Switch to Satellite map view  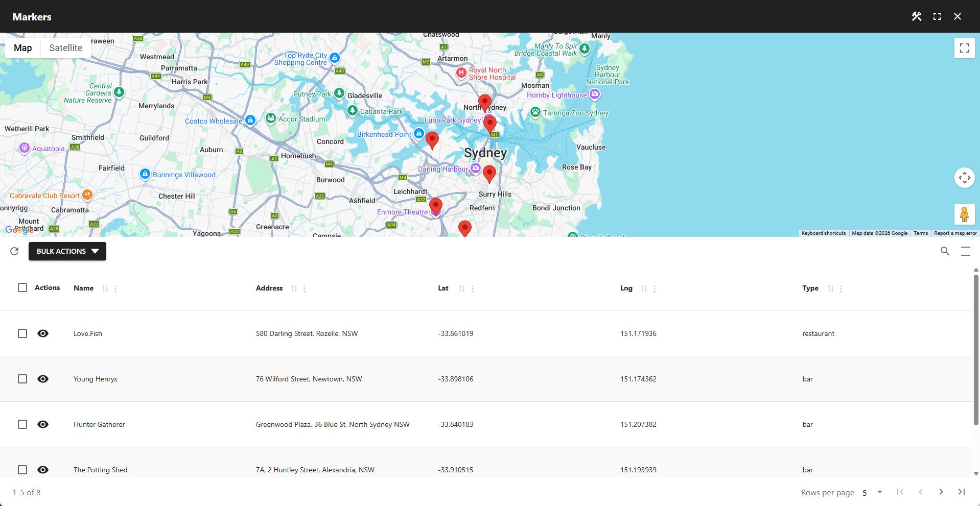[65, 48]
